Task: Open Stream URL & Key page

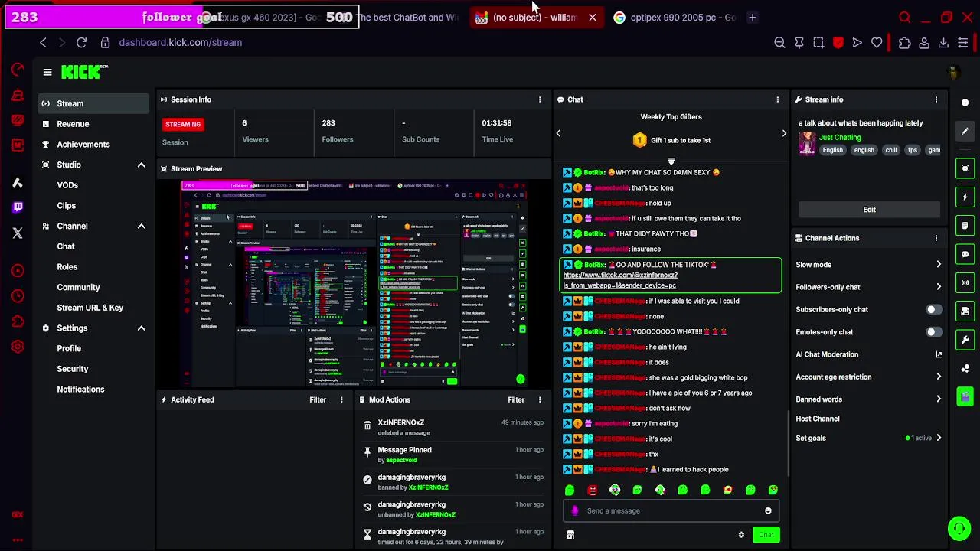Action: (90, 308)
